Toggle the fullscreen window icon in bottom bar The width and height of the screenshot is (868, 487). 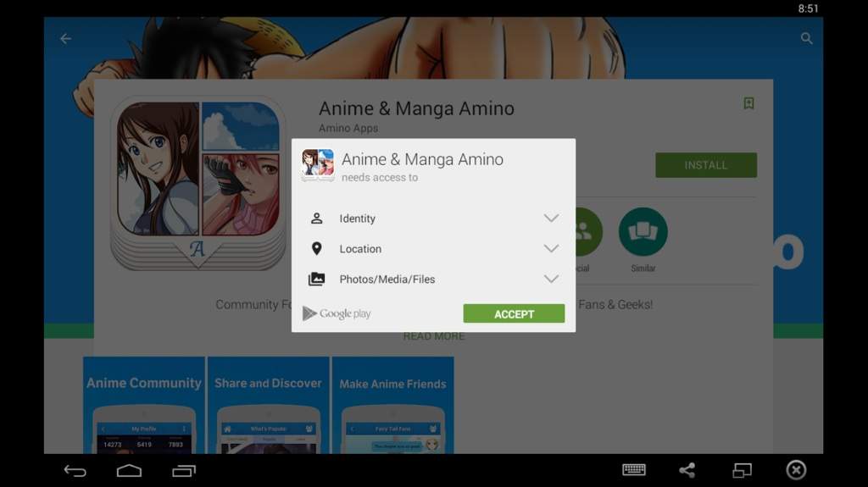(x=743, y=470)
